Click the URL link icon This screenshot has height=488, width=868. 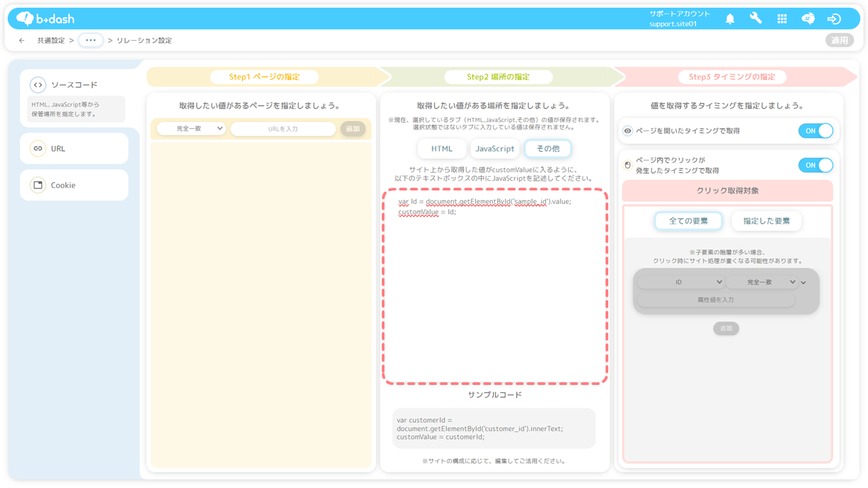tap(38, 148)
